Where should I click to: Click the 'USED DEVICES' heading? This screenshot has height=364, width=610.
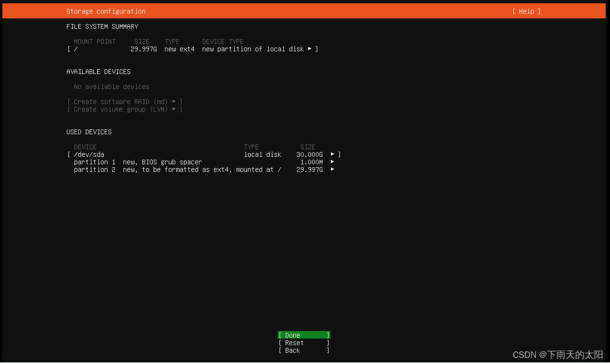coord(89,132)
